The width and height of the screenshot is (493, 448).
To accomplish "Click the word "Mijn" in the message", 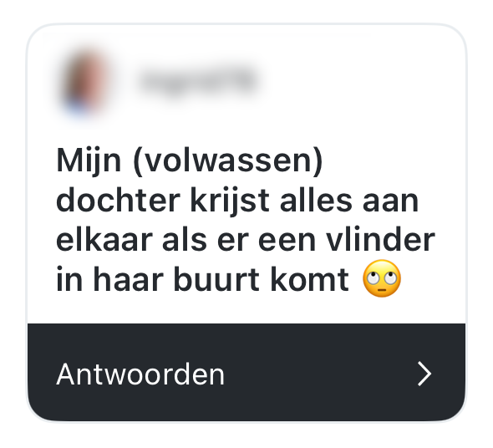I will click(89, 161).
